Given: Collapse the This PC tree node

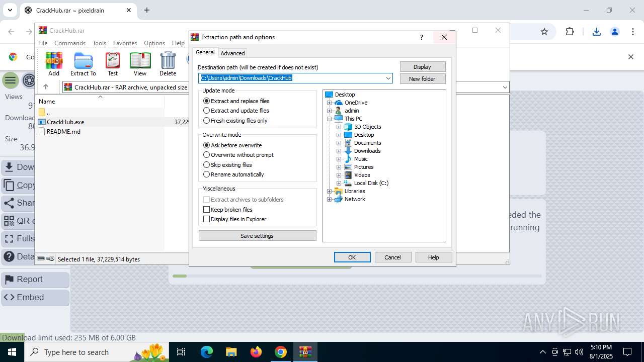Looking at the screenshot, I should 330,119.
